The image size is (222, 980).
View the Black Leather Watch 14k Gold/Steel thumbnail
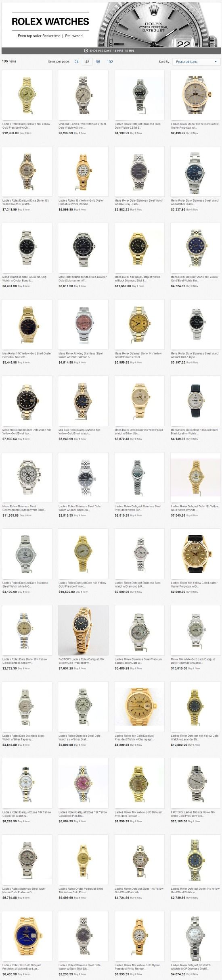[195, 401]
